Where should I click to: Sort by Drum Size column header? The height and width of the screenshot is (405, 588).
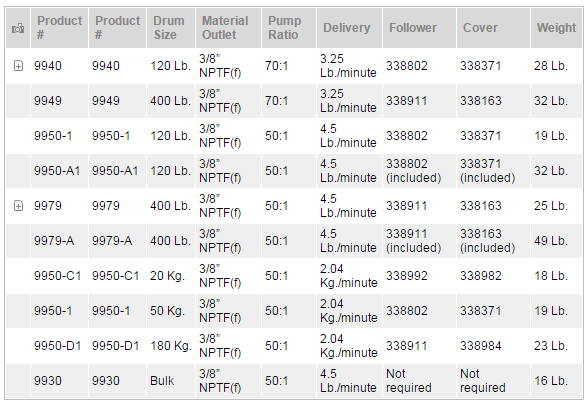pyautogui.click(x=171, y=28)
